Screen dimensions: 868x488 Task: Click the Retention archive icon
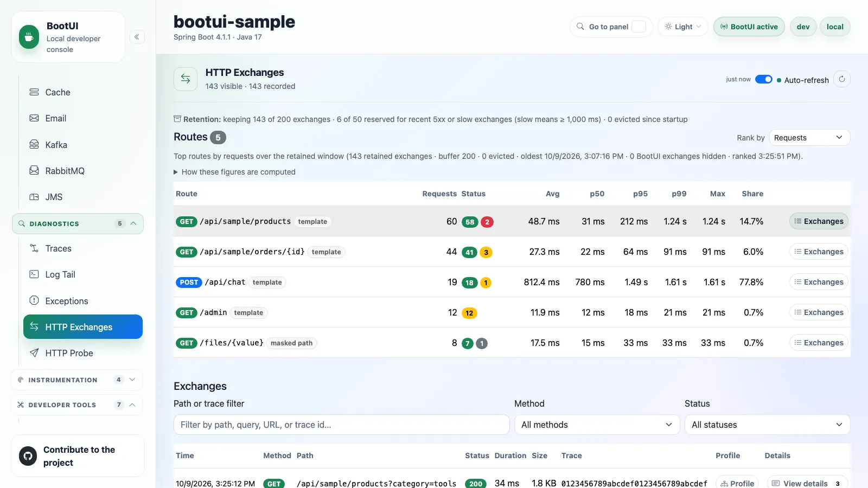pos(177,119)
